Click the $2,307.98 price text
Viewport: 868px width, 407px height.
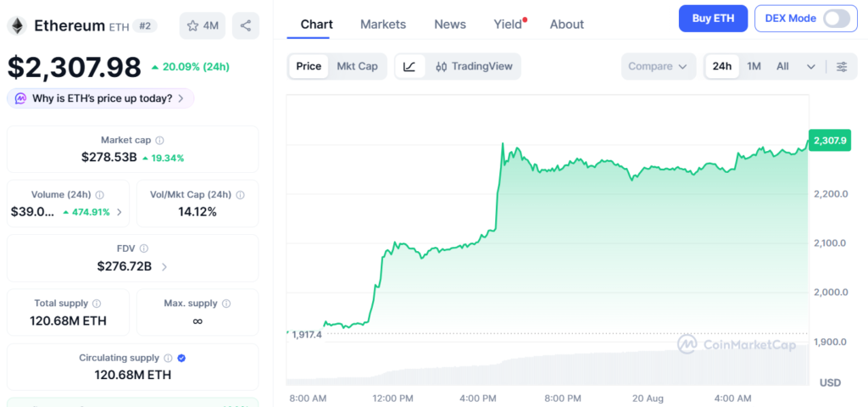click(75, 68)
